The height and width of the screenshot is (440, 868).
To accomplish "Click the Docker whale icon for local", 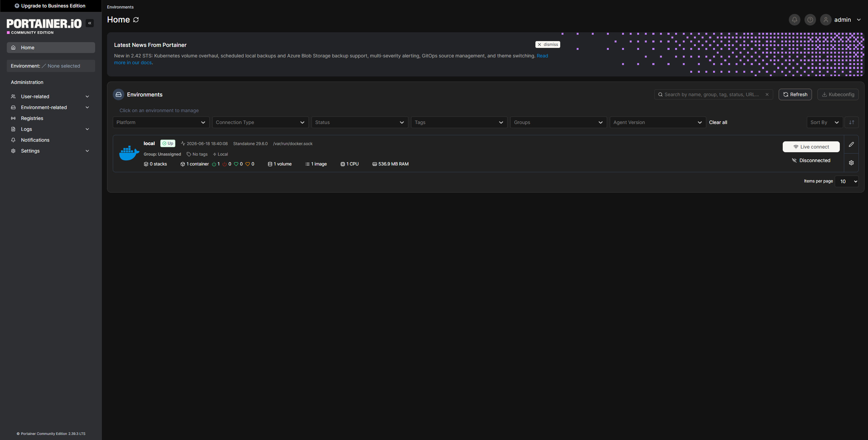I will [129, 153].
